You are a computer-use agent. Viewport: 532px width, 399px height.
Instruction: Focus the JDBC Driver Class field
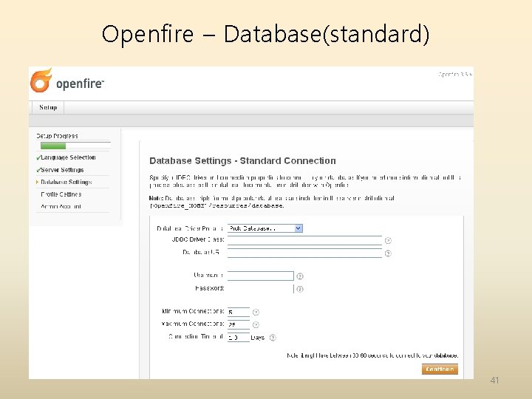pyautogui.click(x=304, y=240)
